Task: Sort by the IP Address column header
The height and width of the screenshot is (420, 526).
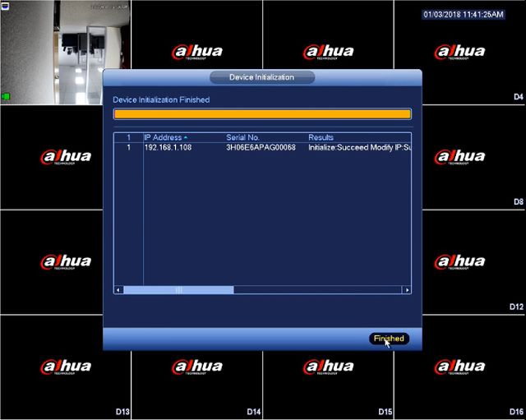Action: [x=166, y=137]
